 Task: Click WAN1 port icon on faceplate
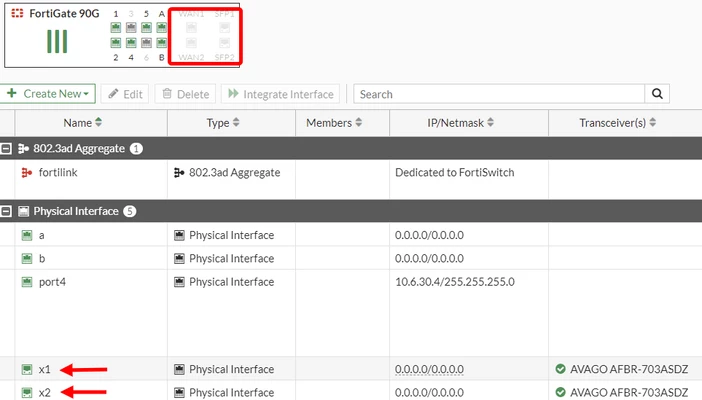click(191, 28)
